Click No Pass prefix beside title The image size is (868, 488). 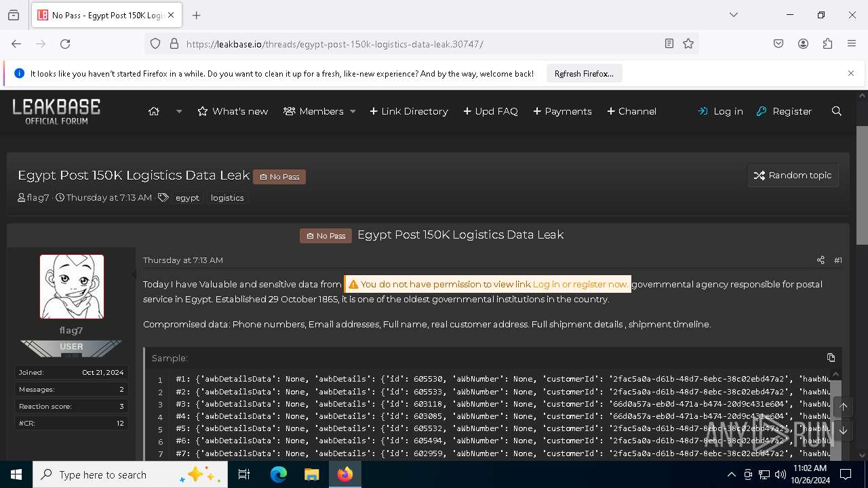click(x=279, y=177)
